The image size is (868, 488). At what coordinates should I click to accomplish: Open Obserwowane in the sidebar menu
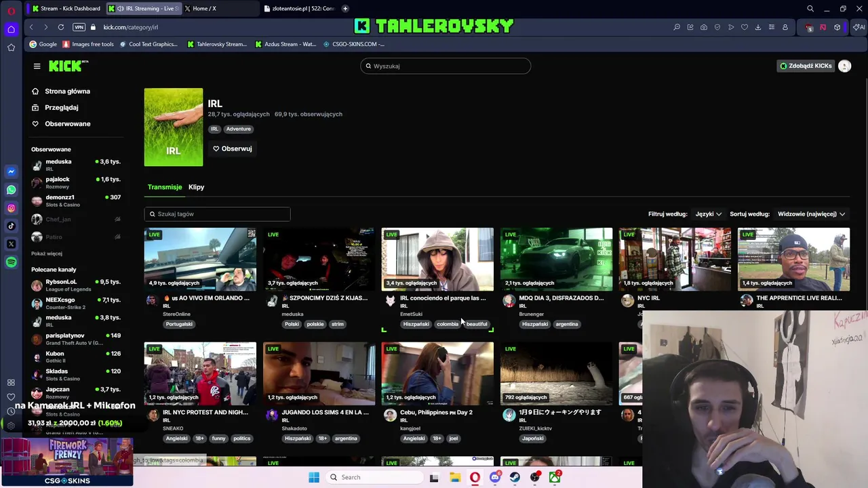click(67, 124)
